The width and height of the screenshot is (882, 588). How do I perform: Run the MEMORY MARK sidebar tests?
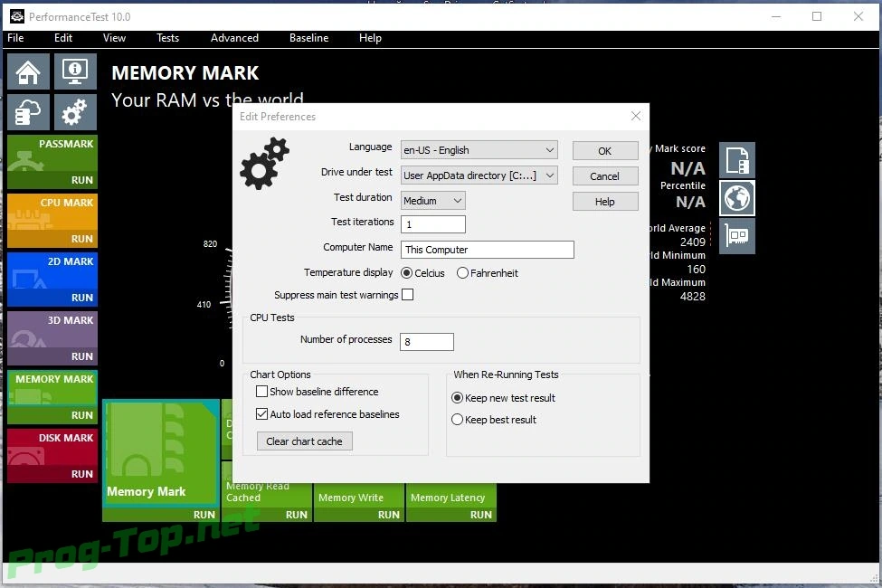[x=82, y=415]
